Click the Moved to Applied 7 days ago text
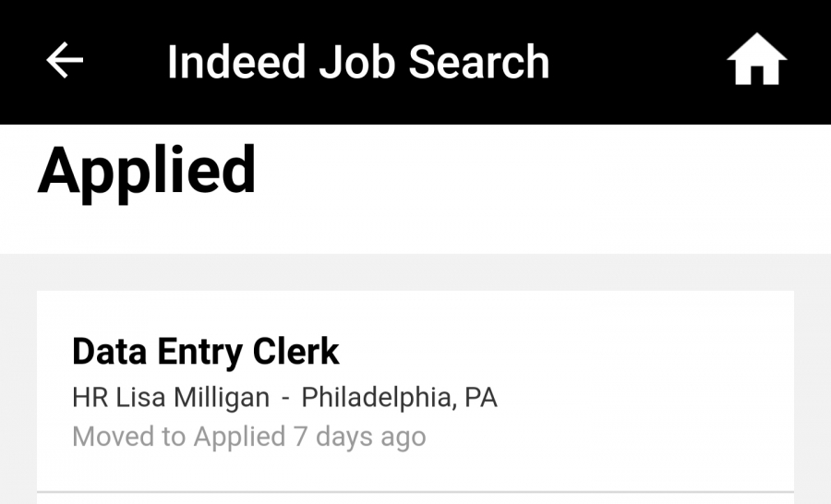This screenshot has width=831, height=504. click(249, 437)
